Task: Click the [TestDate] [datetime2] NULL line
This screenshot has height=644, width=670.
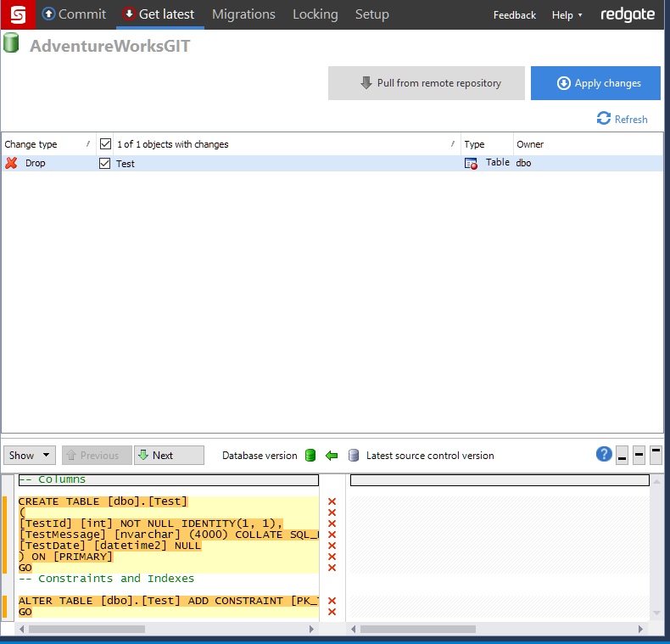Action: [109, 546]
